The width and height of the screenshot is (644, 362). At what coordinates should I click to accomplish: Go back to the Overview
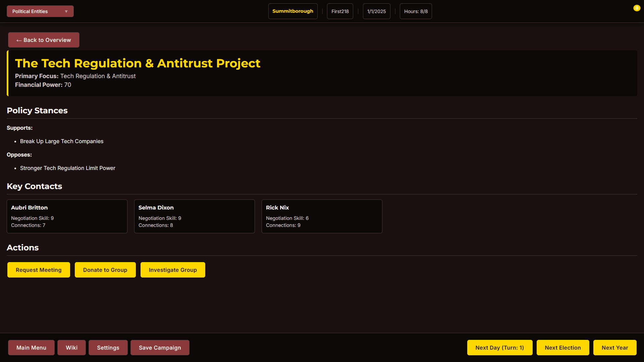point(44,40)
